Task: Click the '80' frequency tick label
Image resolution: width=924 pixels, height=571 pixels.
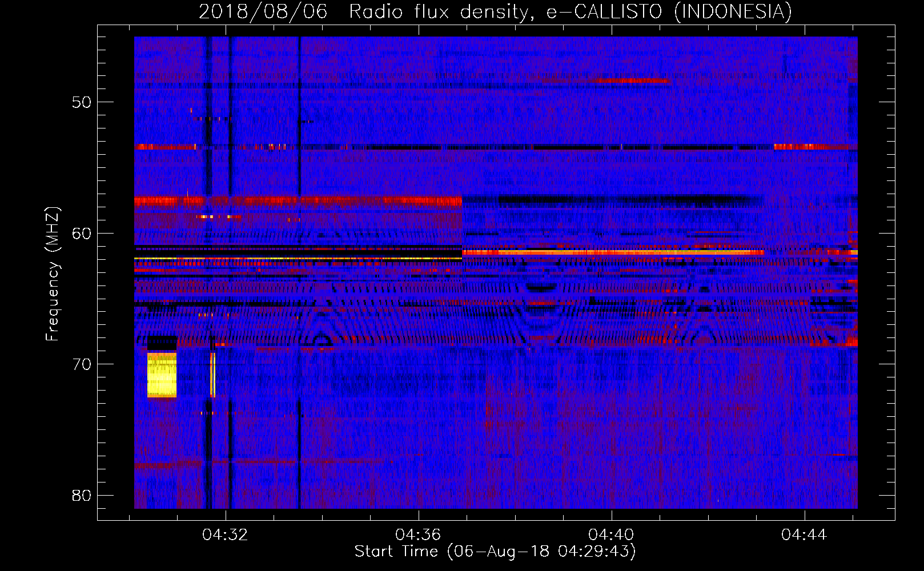Action: pyautogui.click(x=82, y=496)
